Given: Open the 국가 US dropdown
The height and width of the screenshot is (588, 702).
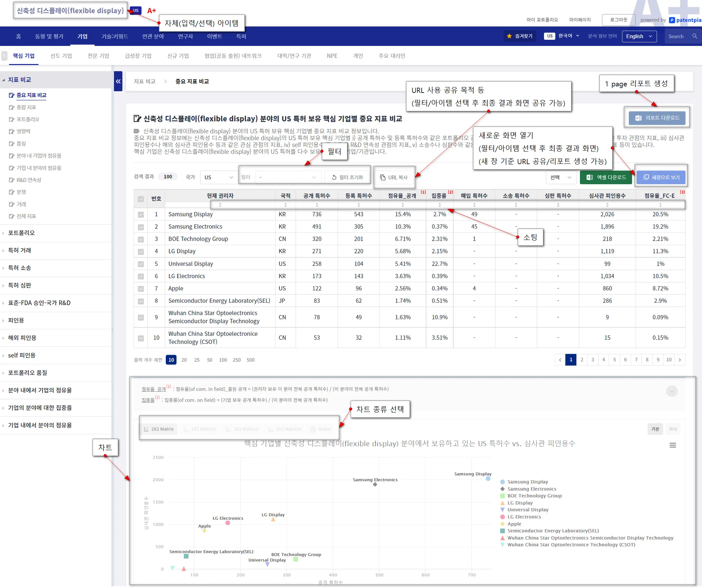Looking at the screenshot, I should [219, 177].
